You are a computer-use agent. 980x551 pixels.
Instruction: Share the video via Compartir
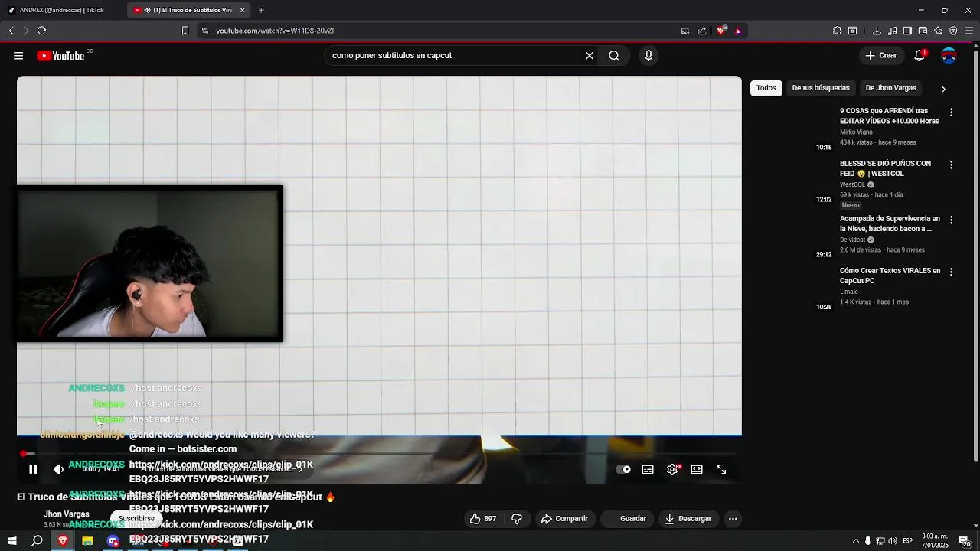tap(564, 519)
